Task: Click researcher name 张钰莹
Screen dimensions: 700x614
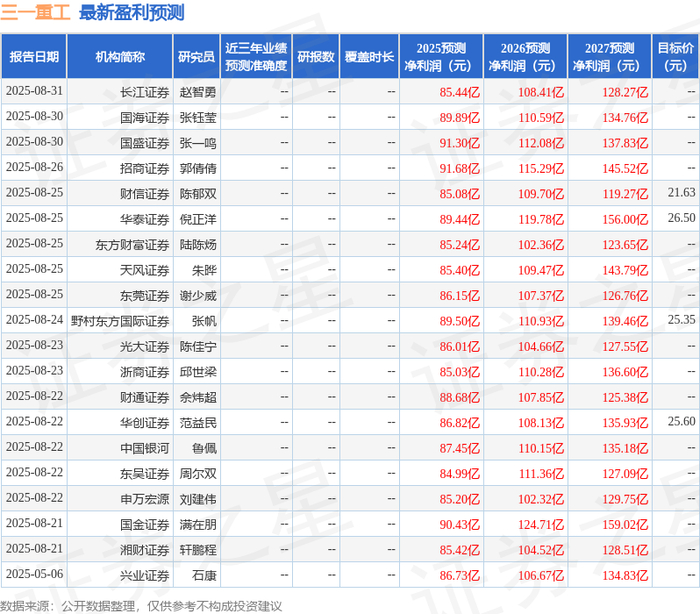Action: click(x=198, y=118)
